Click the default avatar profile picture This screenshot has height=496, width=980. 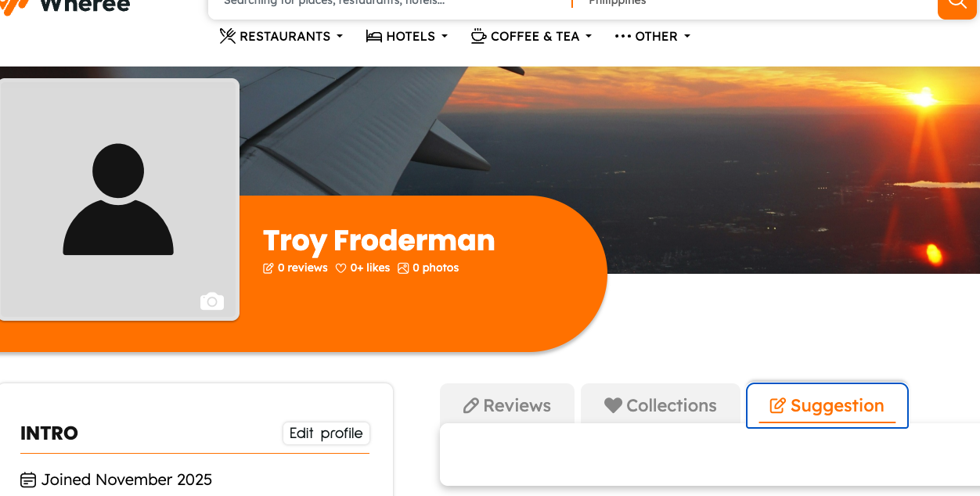118,199
